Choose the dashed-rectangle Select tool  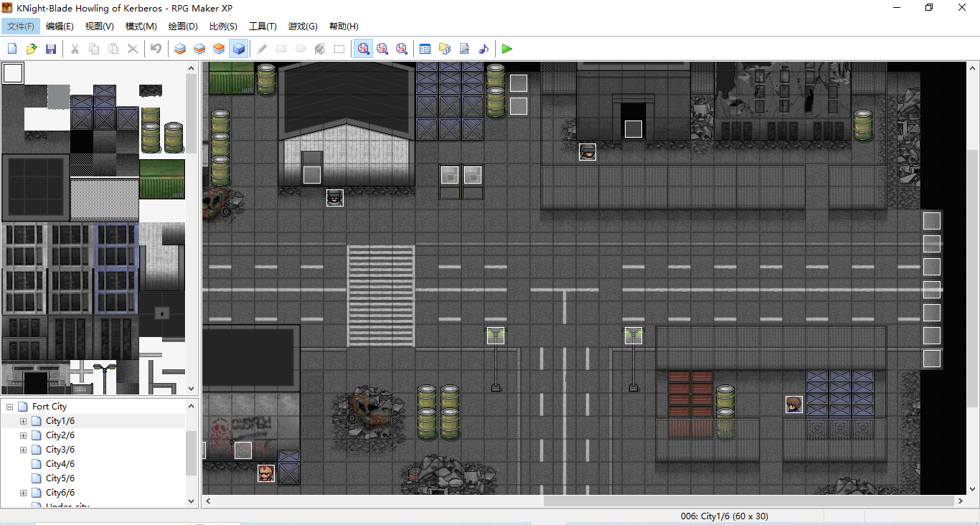pos(339,49)
